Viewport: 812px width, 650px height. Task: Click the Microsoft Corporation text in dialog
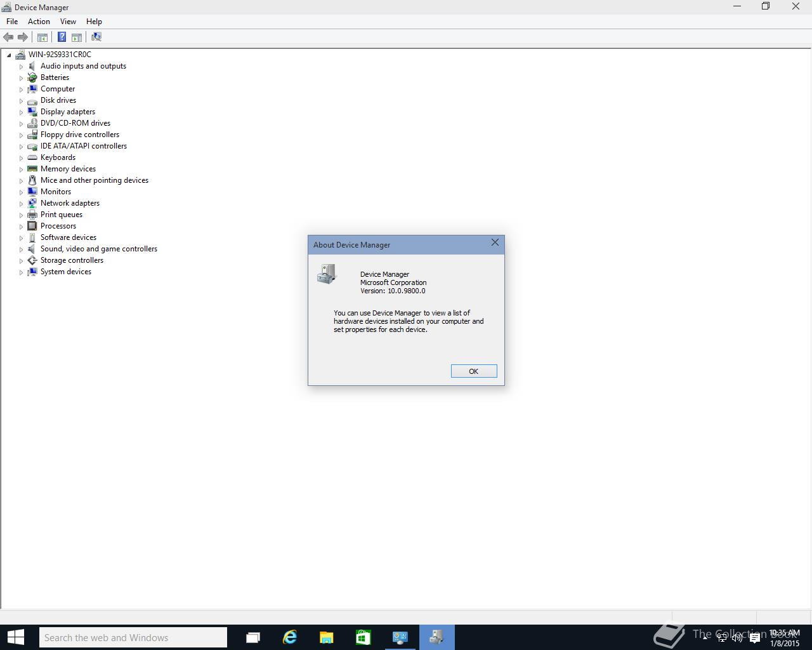click(x=393, y=282)
